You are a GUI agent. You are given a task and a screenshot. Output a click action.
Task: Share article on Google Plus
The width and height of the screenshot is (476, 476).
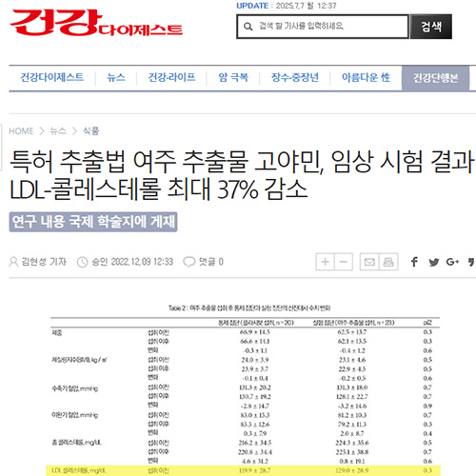(452, 262)
